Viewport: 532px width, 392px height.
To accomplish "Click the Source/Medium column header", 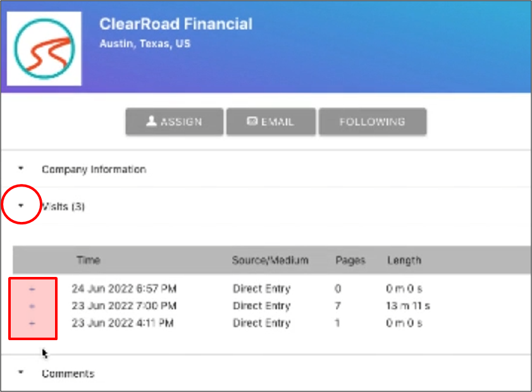I will 270,260.
